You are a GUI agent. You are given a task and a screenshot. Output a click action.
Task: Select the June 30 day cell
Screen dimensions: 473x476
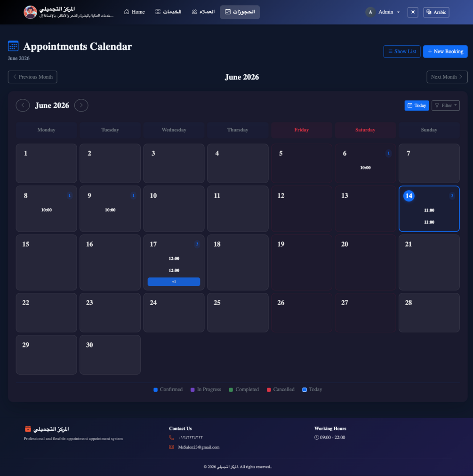tap(110, 355)
